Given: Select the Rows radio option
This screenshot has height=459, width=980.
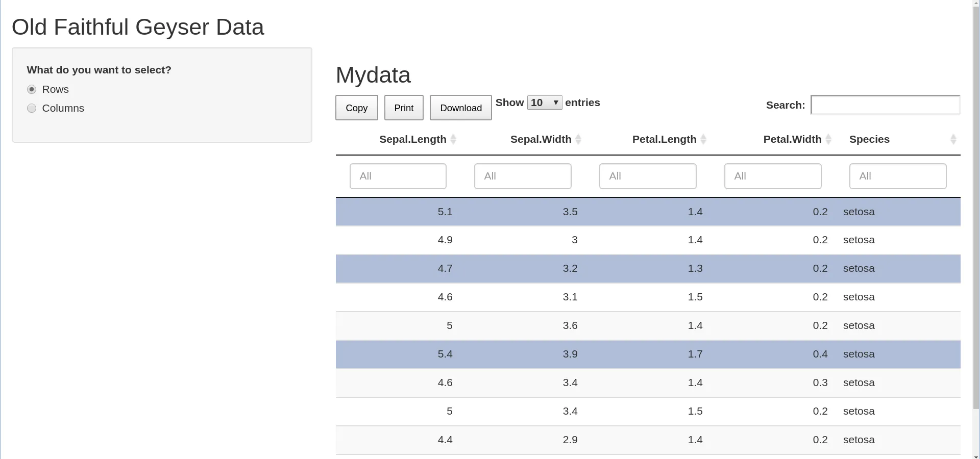Looking at the screenshot, I should pos(32,89).
